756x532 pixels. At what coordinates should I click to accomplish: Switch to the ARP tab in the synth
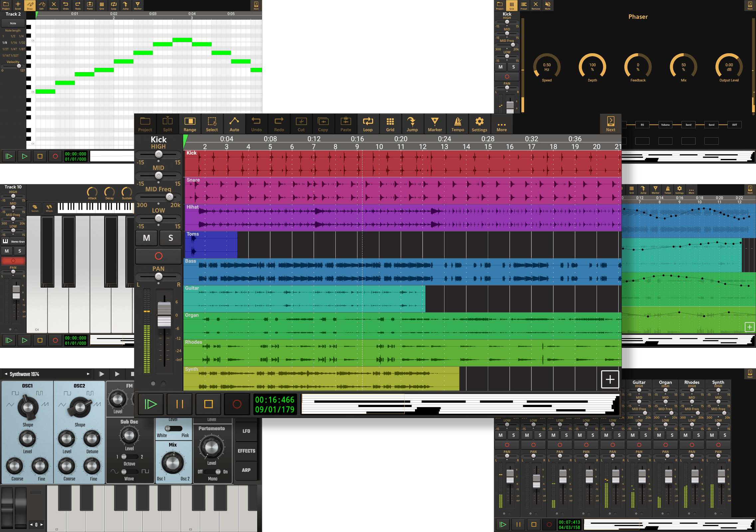coord(246,470)
